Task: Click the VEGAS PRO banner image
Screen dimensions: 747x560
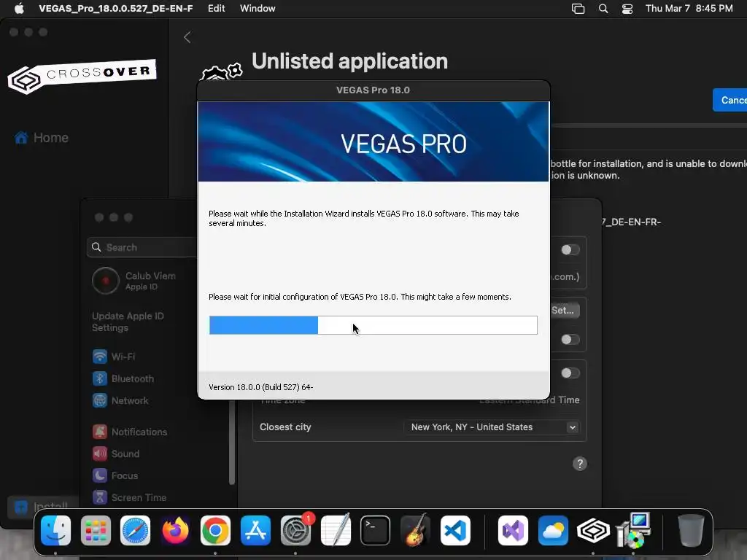Action: (373, 141)
